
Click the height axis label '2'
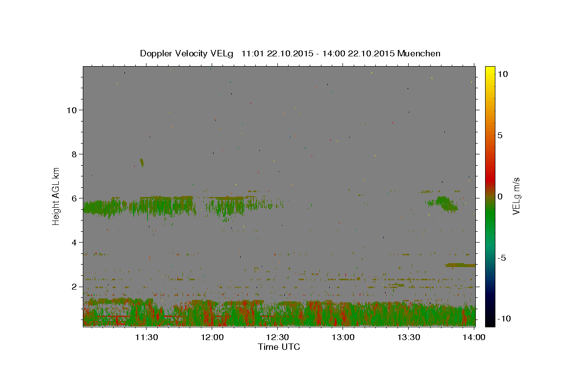pyautogui.click(x=74, y=286)
